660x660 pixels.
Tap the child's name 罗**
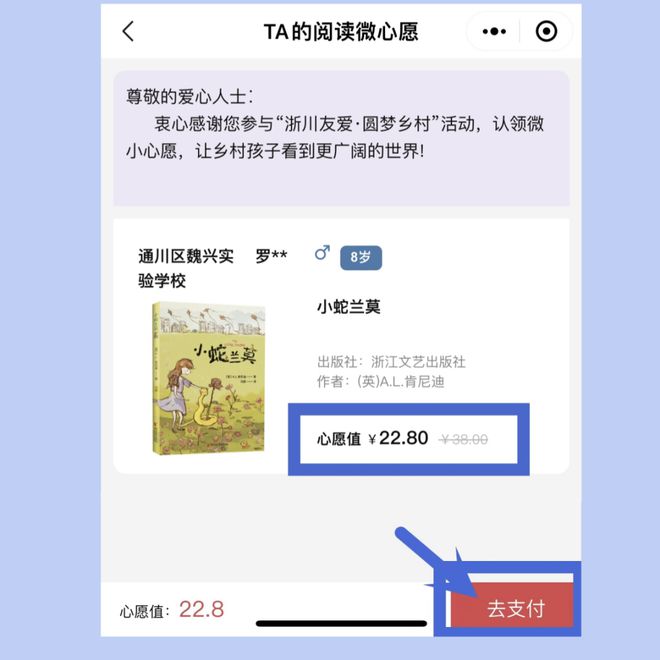(x=271, y=256)
